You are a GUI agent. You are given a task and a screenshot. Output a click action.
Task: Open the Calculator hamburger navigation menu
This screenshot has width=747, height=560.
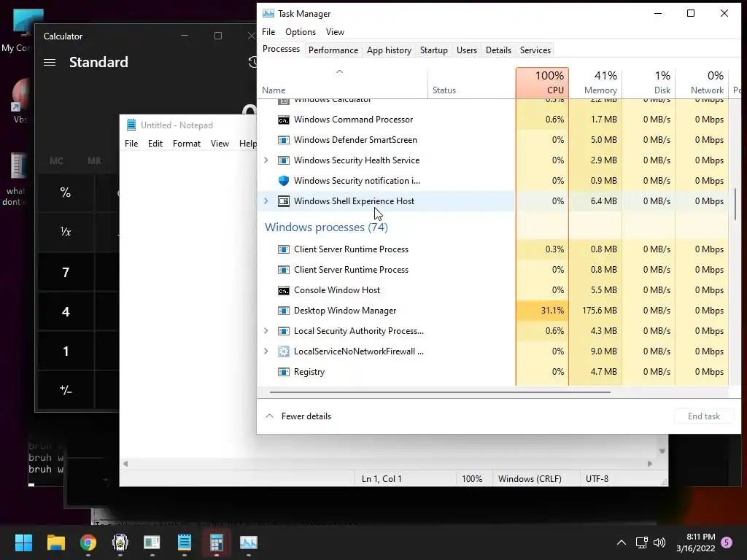click(50, 63)
